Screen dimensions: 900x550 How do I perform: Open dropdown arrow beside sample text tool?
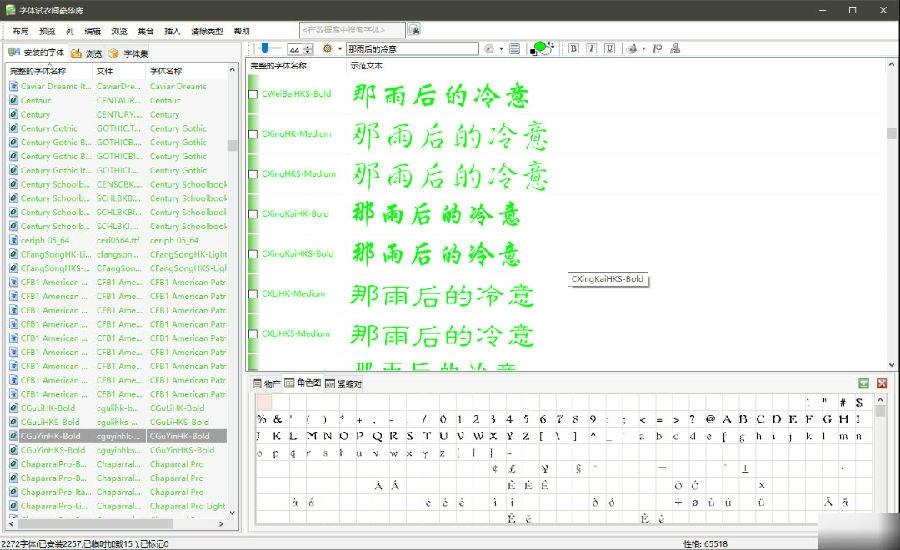pyautogui.click(x=502, y=49)
